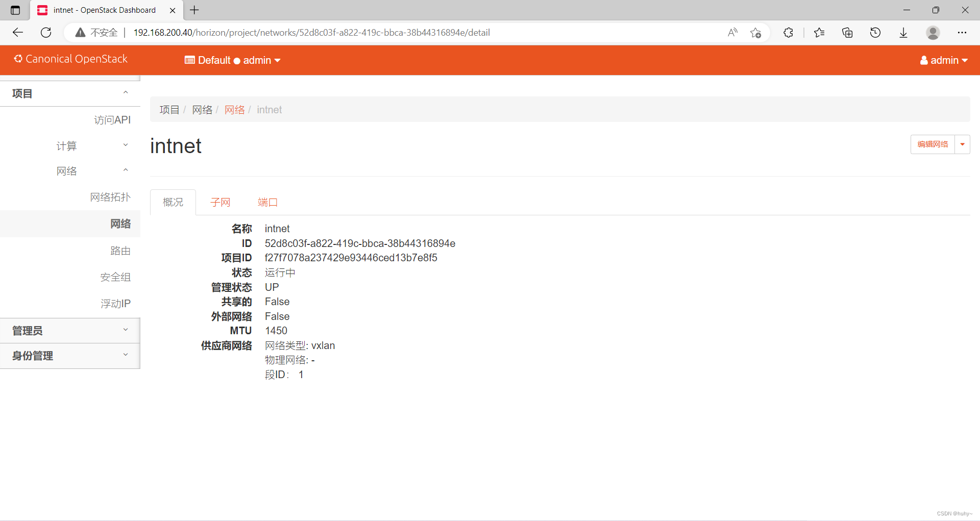Switch to the 子网 tab
Image resolution: width=980 pixels, height=521 pixels.
[220, 202]
